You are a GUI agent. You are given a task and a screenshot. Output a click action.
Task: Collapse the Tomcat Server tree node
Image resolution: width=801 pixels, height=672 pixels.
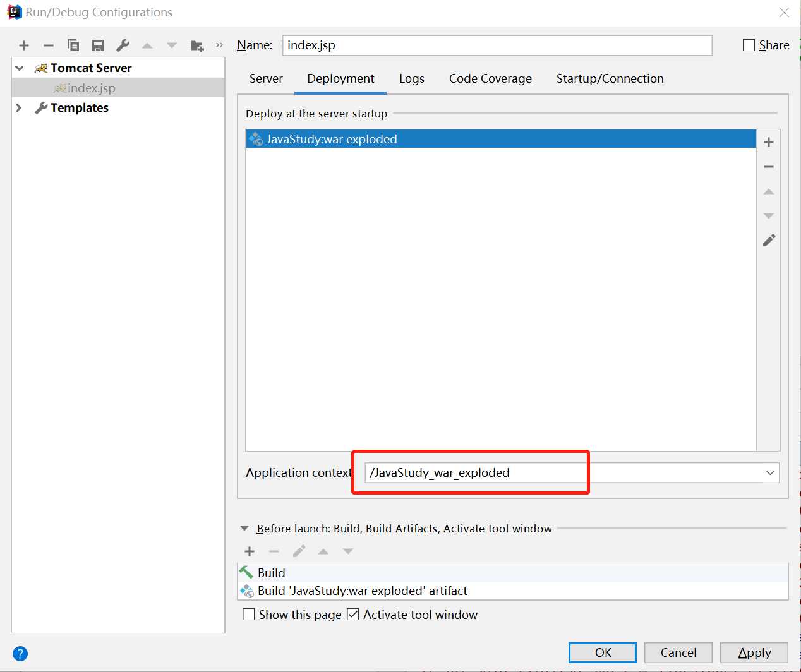pyautogui.click(x=20, y=68)
